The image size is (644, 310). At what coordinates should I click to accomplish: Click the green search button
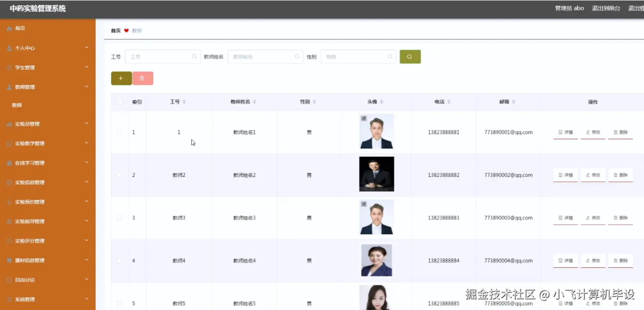[410, 57]
